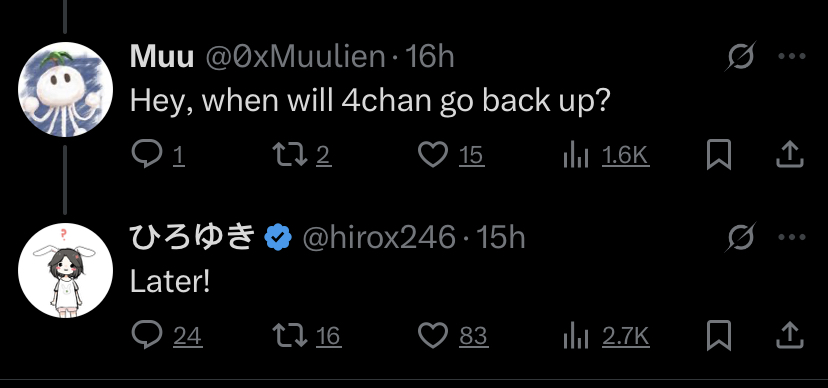Open Grok icon on the hirox246 tweet
This screenshot has width=828, height=388.
pos(740,237)
